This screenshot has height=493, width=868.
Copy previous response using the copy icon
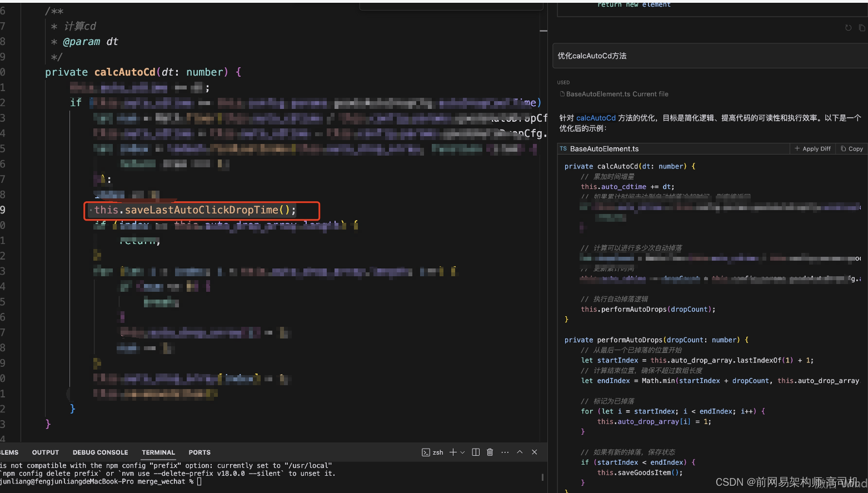point(861,28)
